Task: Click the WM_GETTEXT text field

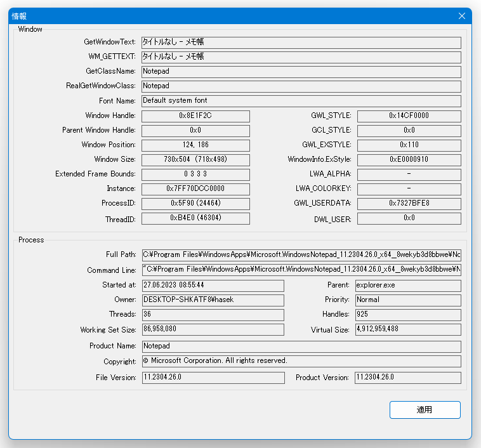Action: pyautogui.click(x=301, y=57)
